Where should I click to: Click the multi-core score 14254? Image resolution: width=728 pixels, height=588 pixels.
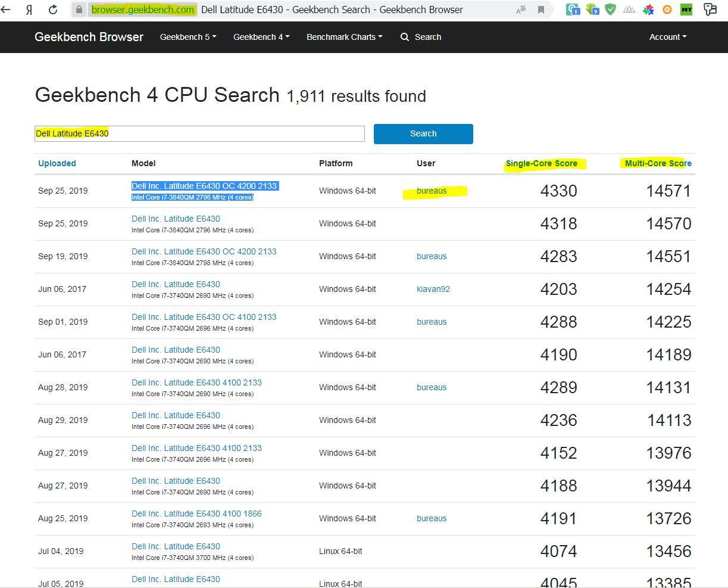click(x=668, y=289)
